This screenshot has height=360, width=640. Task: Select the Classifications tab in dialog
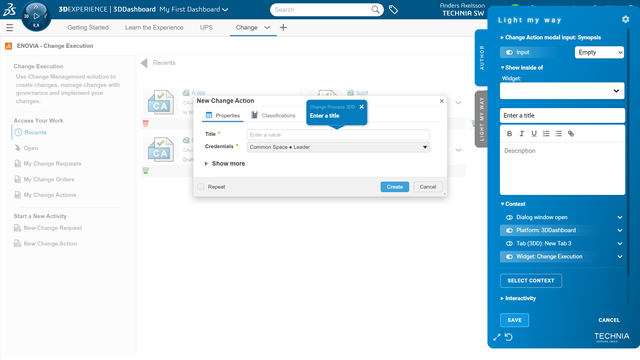273,116
